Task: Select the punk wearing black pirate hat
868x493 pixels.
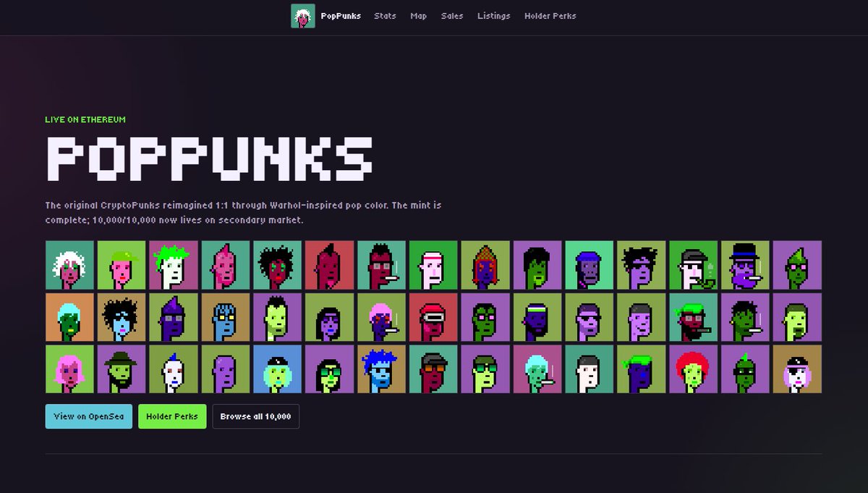Action: tap(797, 369)
